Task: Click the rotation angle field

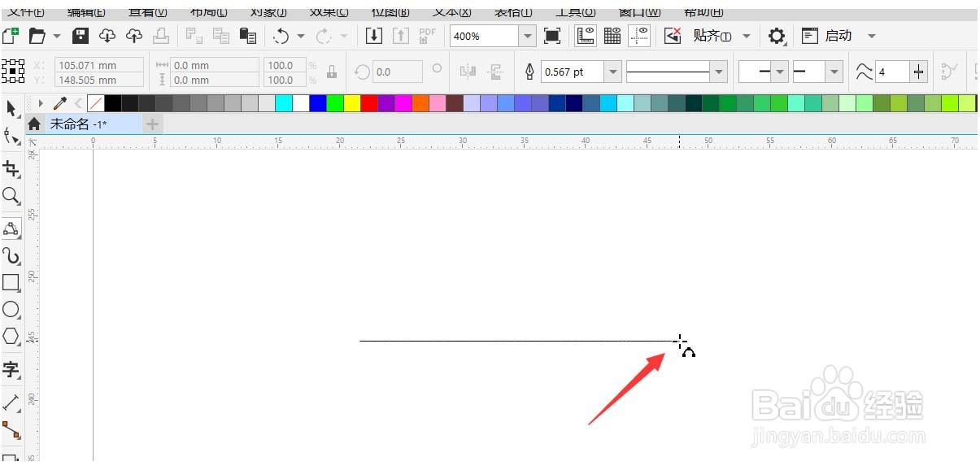Action: tap(398, 72)
